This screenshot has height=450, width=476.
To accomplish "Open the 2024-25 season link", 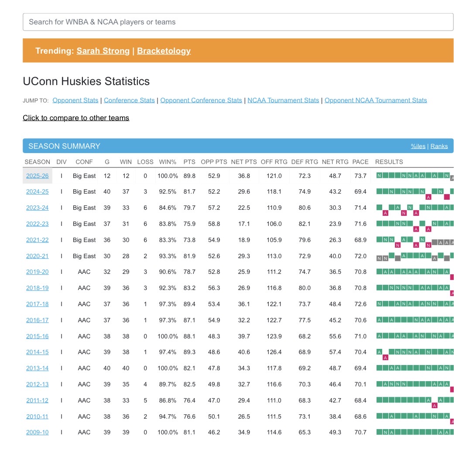I will pos(38,191).
